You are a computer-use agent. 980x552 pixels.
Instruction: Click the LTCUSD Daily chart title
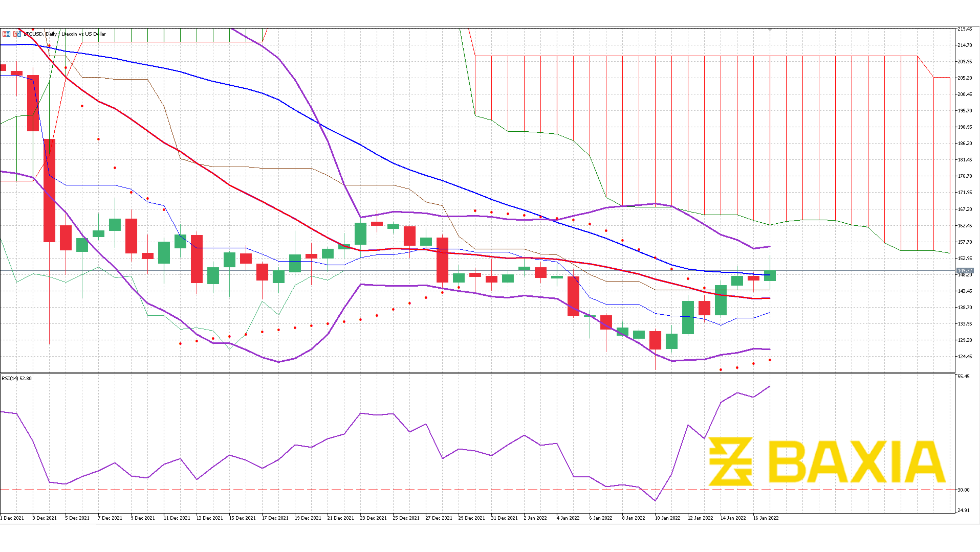65,34
